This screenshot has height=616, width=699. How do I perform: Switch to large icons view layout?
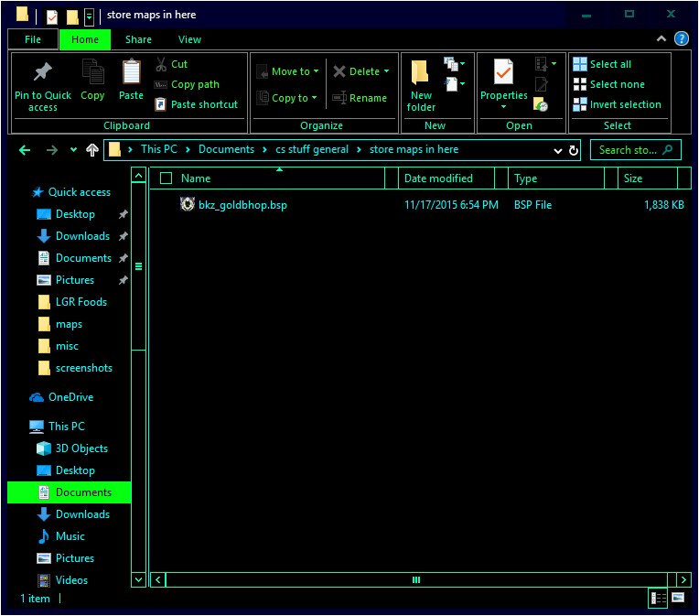678,598
